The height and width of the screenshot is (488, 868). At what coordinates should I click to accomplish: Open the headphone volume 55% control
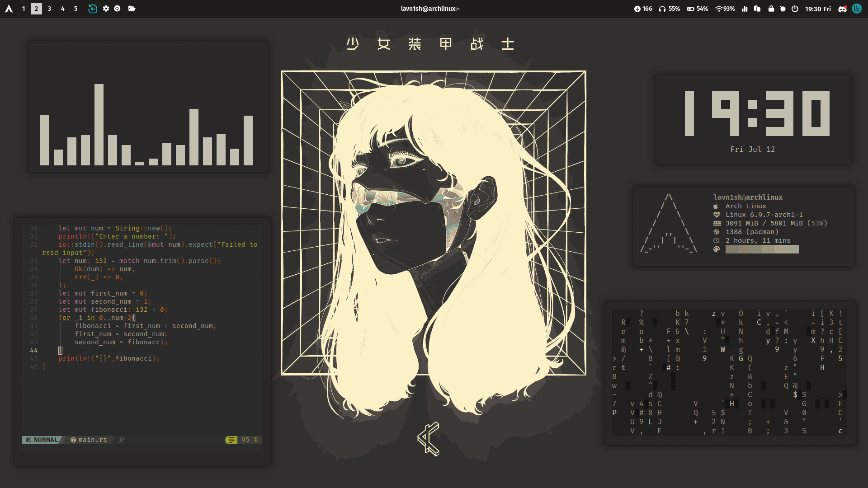click(x=670, y=9)
